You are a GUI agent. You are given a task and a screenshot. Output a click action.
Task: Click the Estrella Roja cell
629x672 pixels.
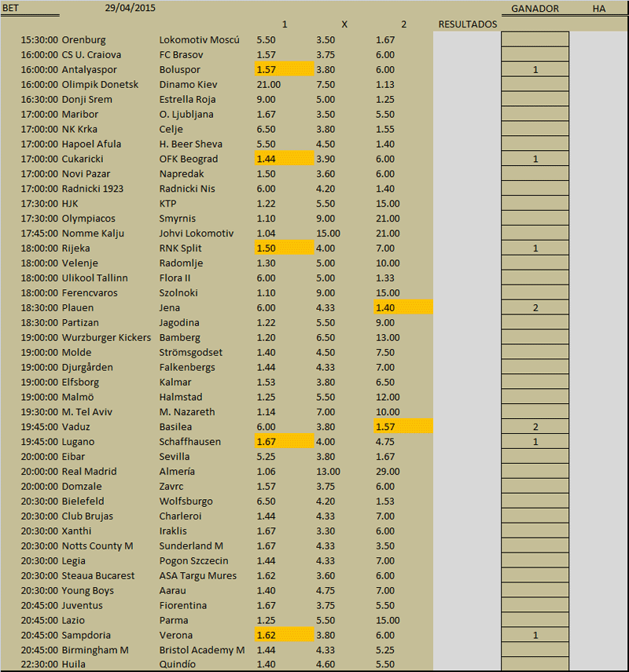point(187,100)
